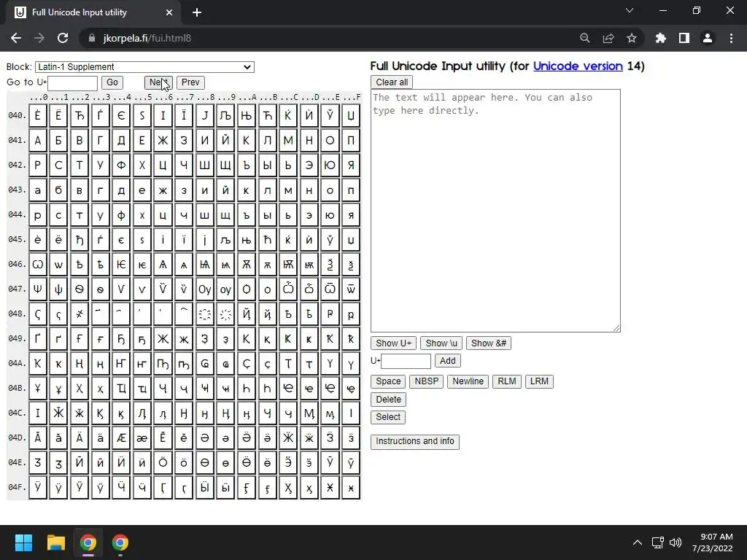Open Chrome's three-dot menu
The width and height of the screenshot is (747, 560).
click(731, 38)
